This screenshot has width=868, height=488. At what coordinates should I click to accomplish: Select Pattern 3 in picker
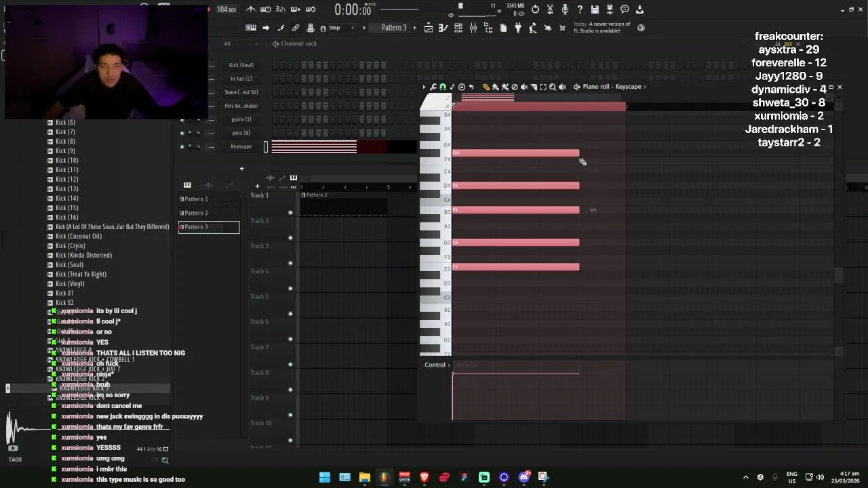[x=208, y=227]
